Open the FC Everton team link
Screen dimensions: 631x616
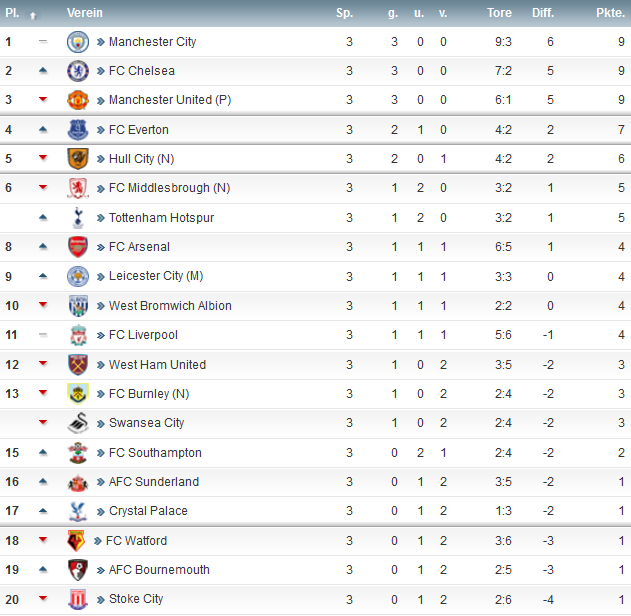138,130
